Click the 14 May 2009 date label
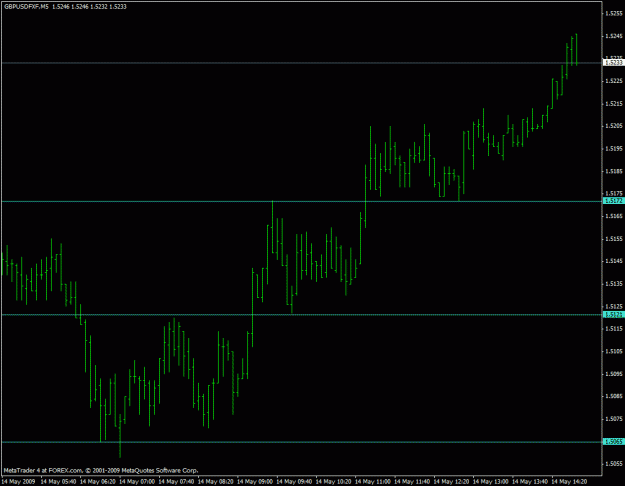Viewport: 625px width, 486px height. [x=18, y=482]
